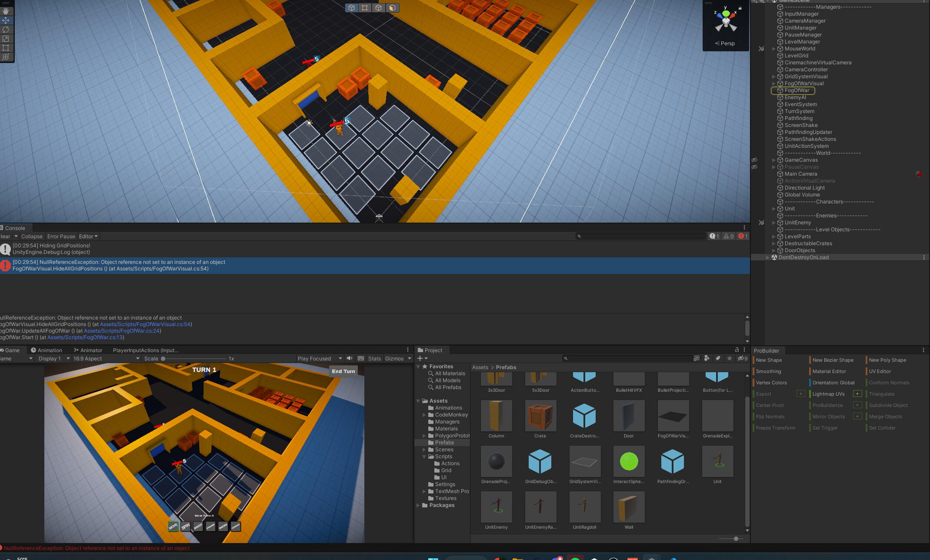
Task: Select the Hand tool in the Scene toolbar
Action: pyautogui.click(x=6, y=11)
